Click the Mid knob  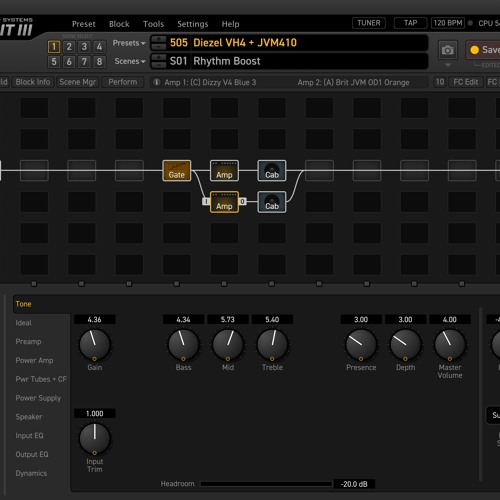pyautogui.click(x=228, y=345)
